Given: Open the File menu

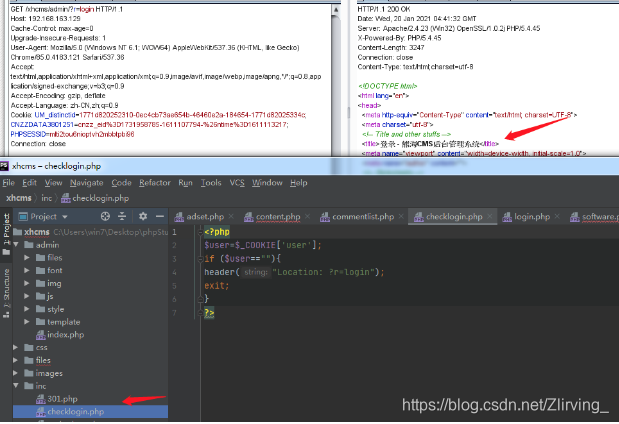Looking at the screenshot, I should coord(8,183).
